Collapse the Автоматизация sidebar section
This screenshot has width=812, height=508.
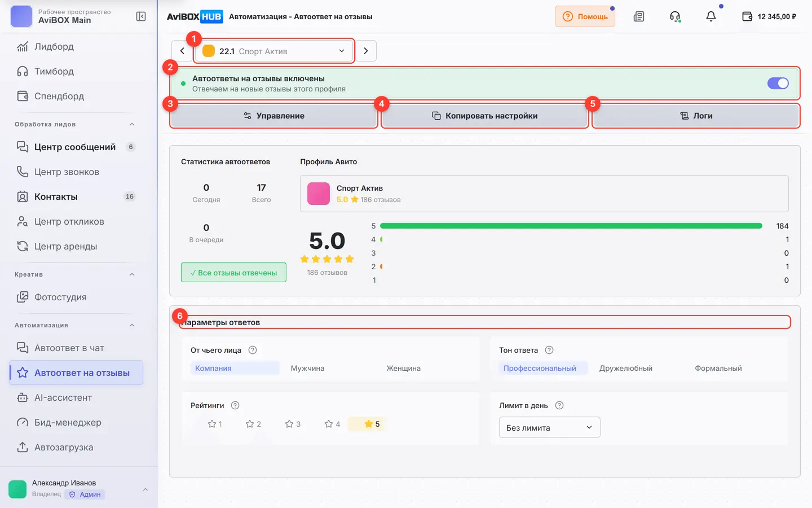pyautogui.click(x=132, y=325)
